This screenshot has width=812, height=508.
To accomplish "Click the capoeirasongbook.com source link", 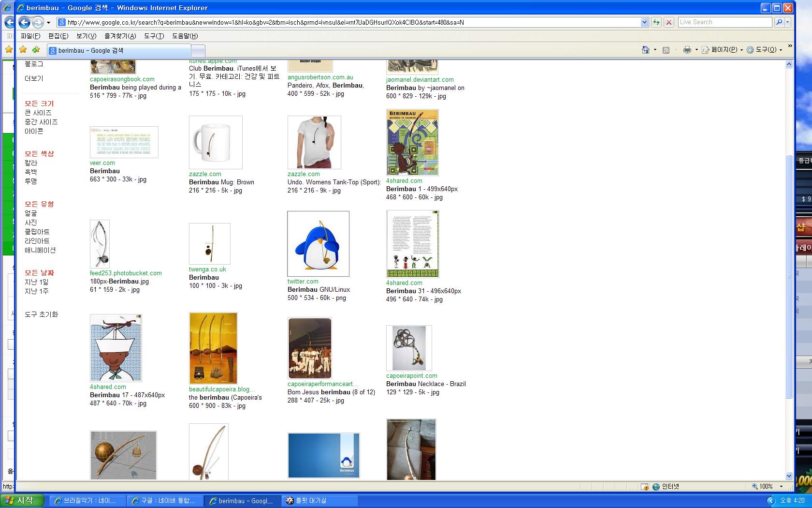I will tap(122, 79).
